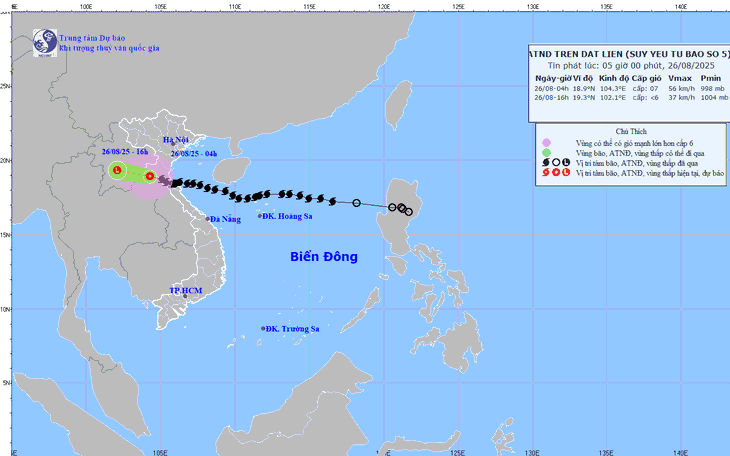Screen dimensions: 730x456
Task: Click the 26/08/25 - 16h map label
Action: click(x=125, y=152)
